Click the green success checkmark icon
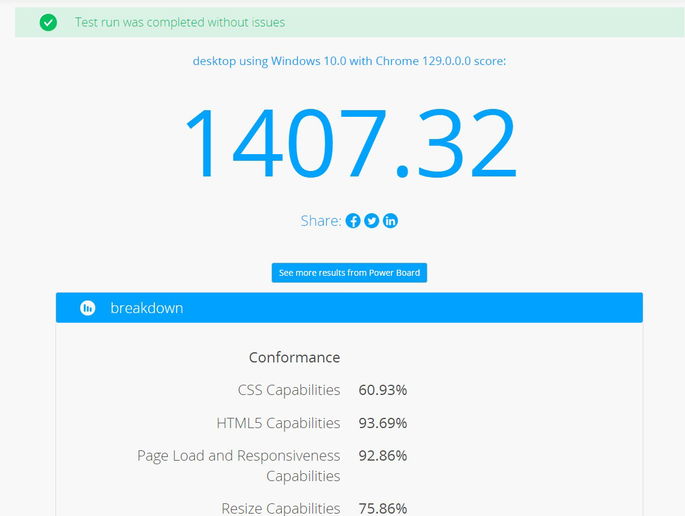This screenshot has height=516, width=685. coord(48,22)
